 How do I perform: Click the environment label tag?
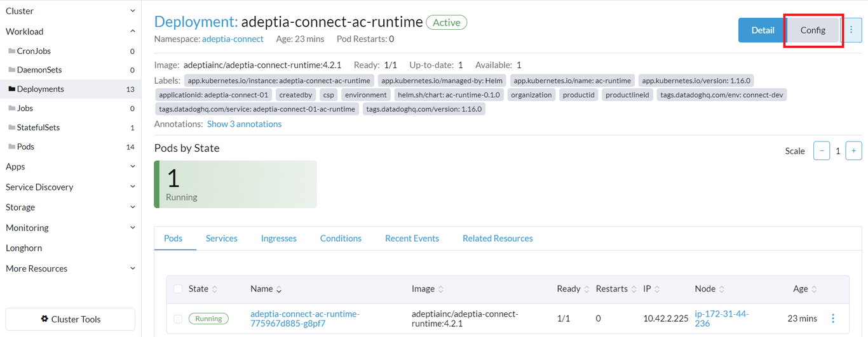(366, 95)
